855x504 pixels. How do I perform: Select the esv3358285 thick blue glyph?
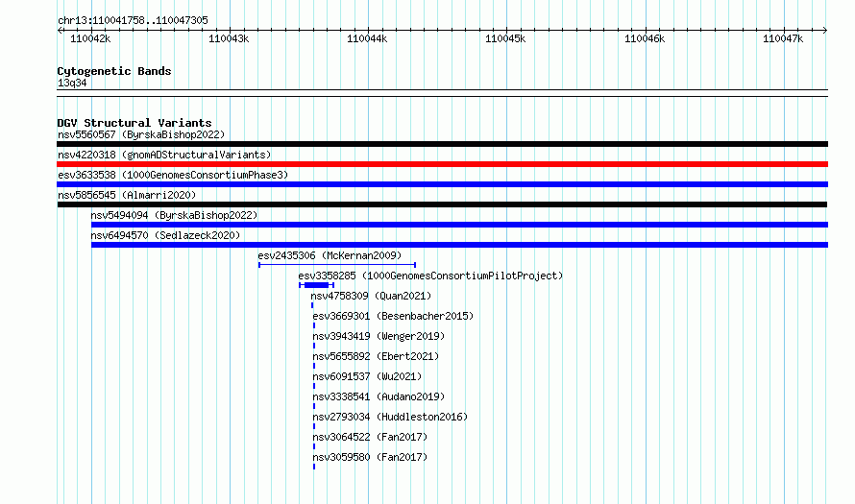click(x=316, y=285)
